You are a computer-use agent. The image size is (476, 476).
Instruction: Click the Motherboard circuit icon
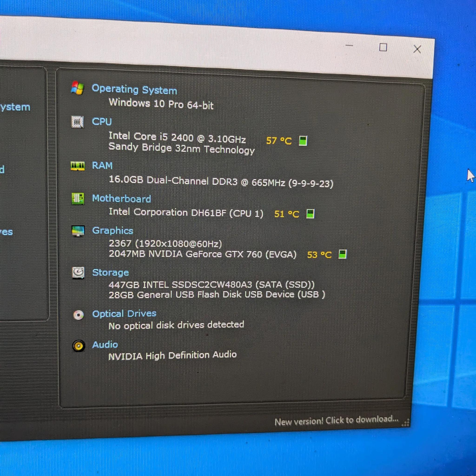(x=78, y=199)
